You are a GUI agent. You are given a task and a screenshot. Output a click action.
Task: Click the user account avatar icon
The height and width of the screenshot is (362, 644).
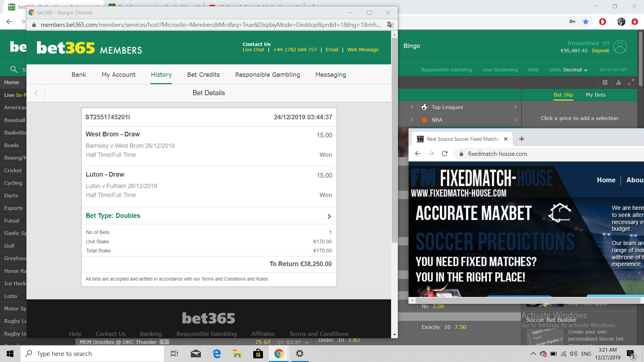(620, 47)
